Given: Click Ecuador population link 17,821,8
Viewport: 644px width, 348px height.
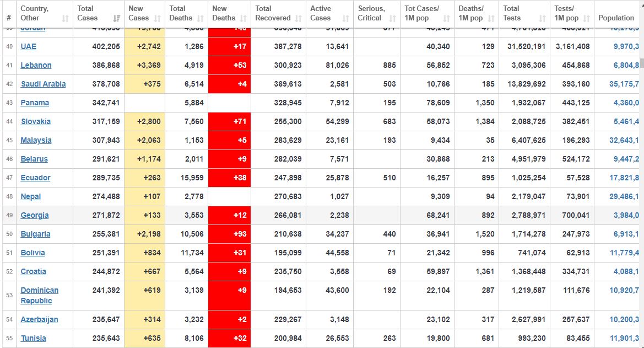Looking at the screenshot, I should pos(624,178).
